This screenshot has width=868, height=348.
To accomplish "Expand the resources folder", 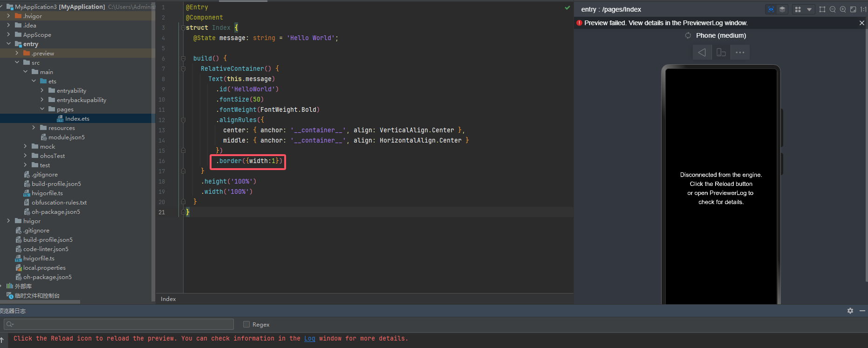I will pyautogui.click(x=34, y=128).
